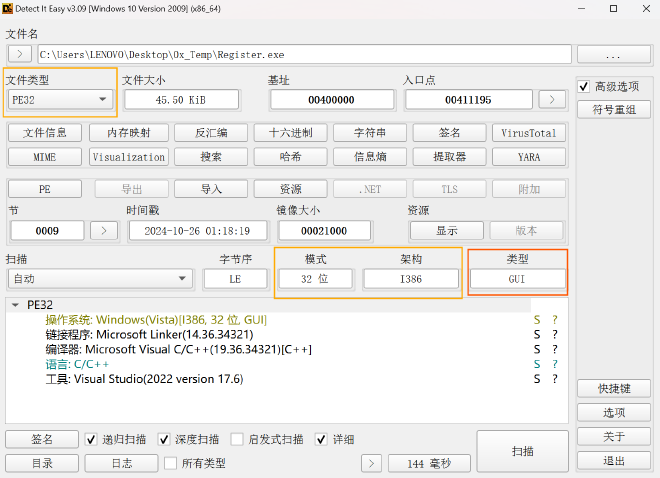This screenshot has height=478, width=660.
Task: Click the S link on the 编译器 row
Action: pos(537,349)
